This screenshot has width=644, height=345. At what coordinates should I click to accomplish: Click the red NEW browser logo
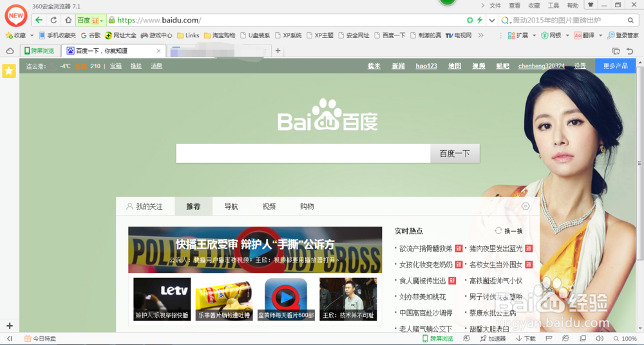(16, 15)
